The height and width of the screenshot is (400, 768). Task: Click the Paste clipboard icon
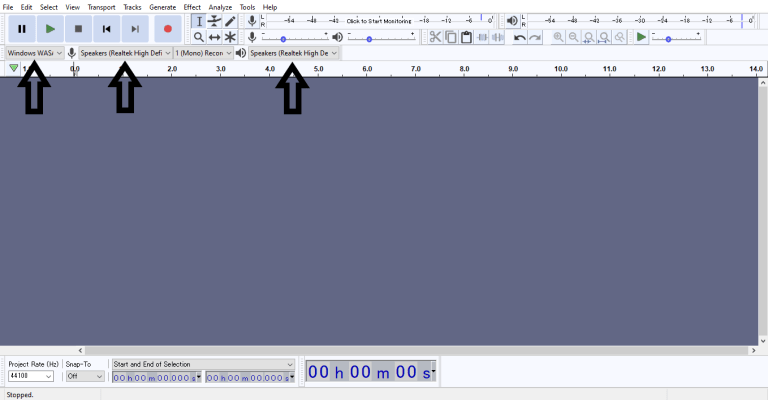[466, 37]
